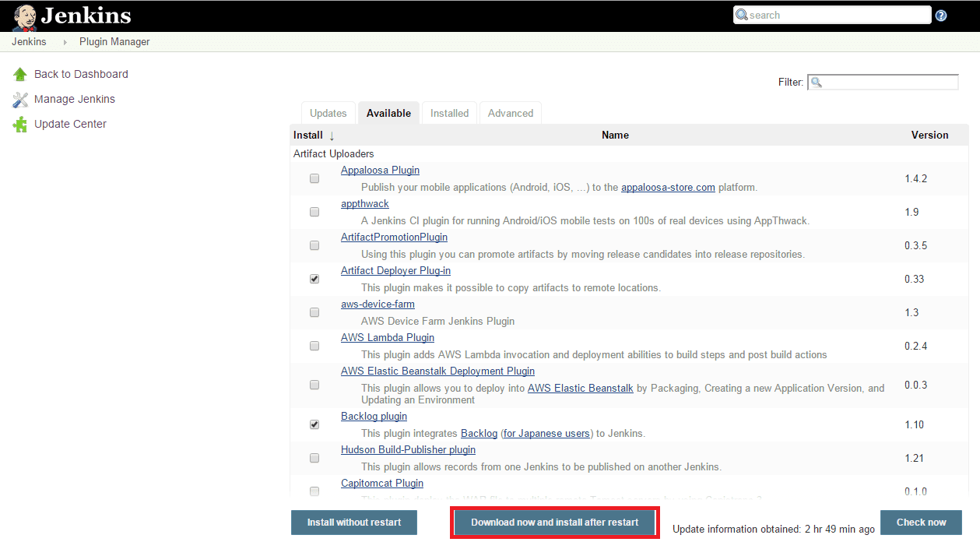The width and height of the screenshot is (980, 542).
Task: Click version 1.21 of Hudson Build-Publisher
Action: click(914, 459)
